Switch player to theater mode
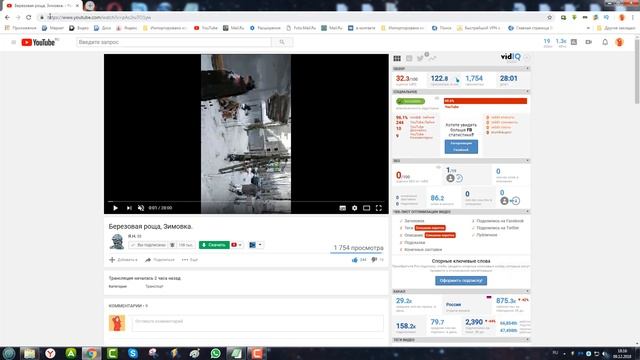This screenshot has width=640, height=360. tap(367, 208)
